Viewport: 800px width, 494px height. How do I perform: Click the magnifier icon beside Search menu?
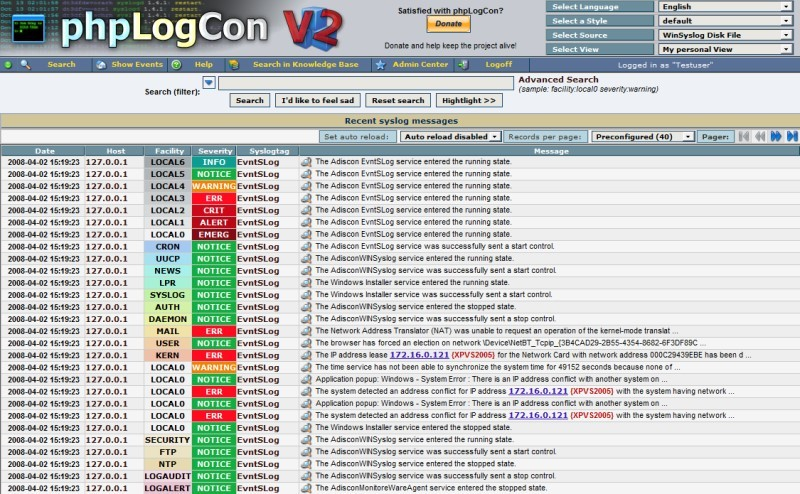click(25, 65)
